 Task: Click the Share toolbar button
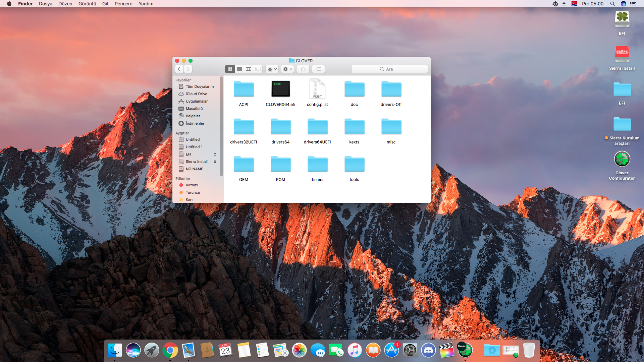click(303, 69)
